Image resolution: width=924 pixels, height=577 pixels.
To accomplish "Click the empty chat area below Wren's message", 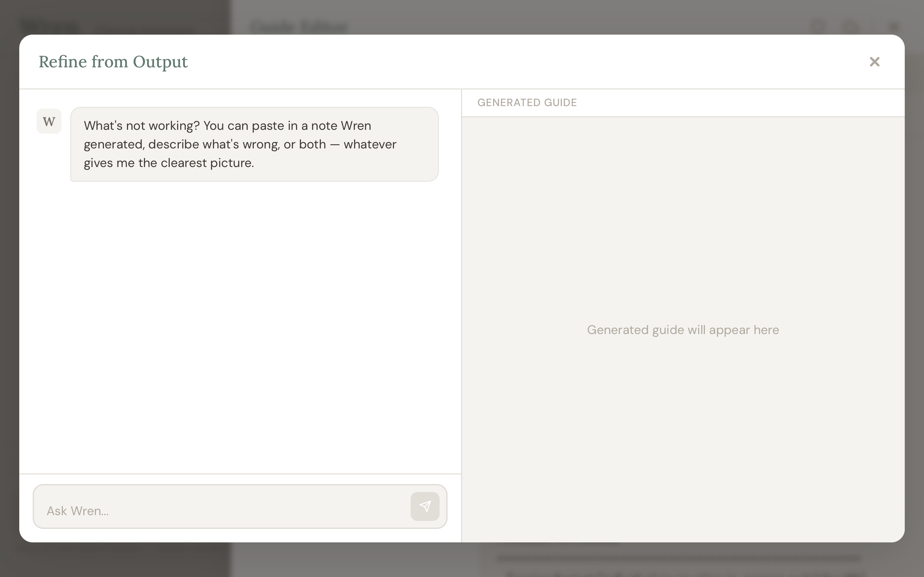I will click(240, 324).
